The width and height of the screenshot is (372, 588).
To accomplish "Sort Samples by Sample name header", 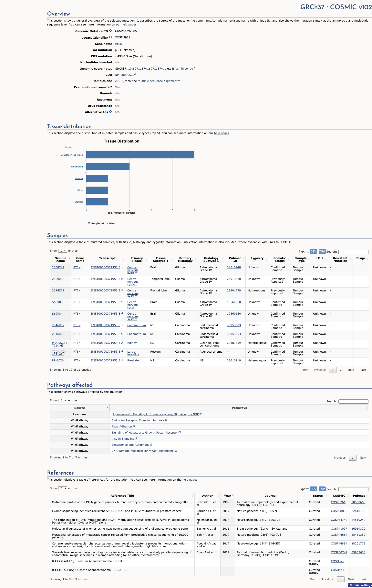I will tap(61, 259).
